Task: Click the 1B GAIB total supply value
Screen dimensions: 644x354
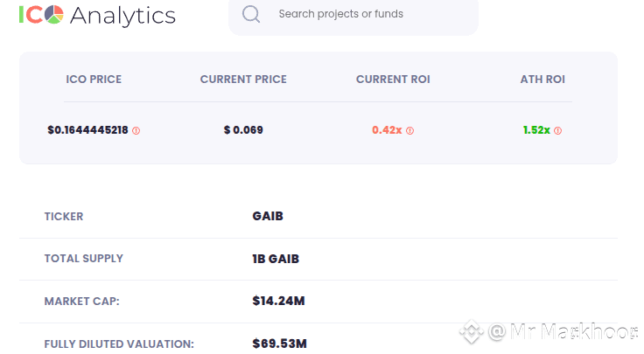Action: coord(276,259)
